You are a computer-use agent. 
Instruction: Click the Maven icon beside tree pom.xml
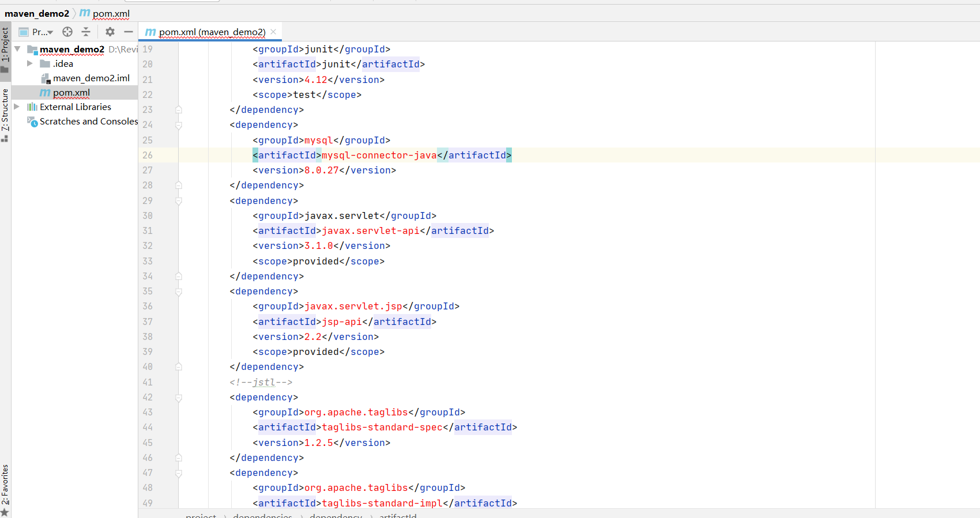click(45, 93)
